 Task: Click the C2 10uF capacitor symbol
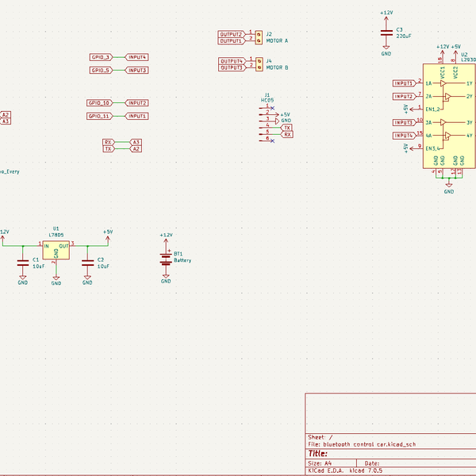(x=86, y=261)
